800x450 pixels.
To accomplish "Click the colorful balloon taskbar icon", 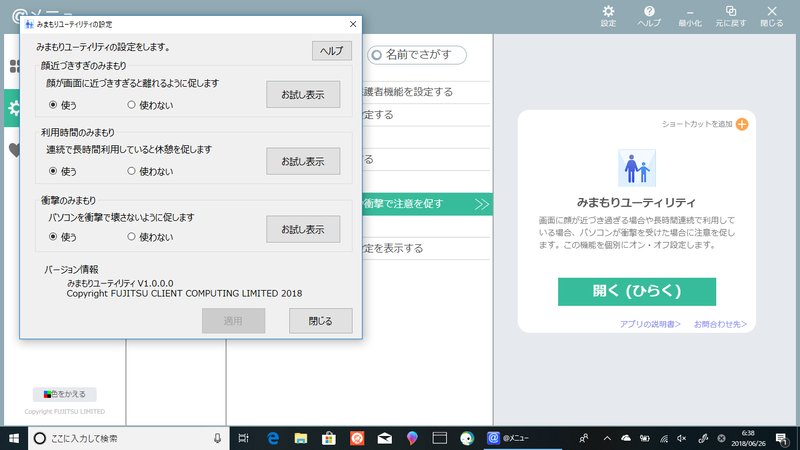I will pos(412,438).
